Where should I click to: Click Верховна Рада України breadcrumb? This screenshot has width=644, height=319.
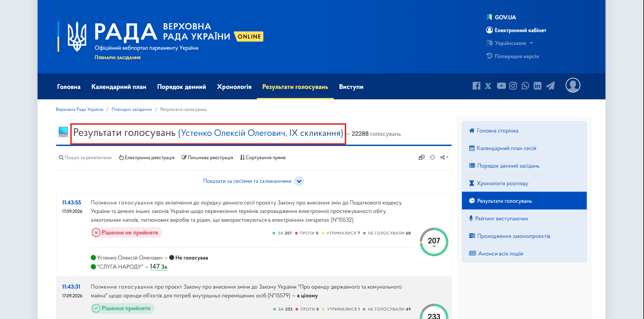80,109
